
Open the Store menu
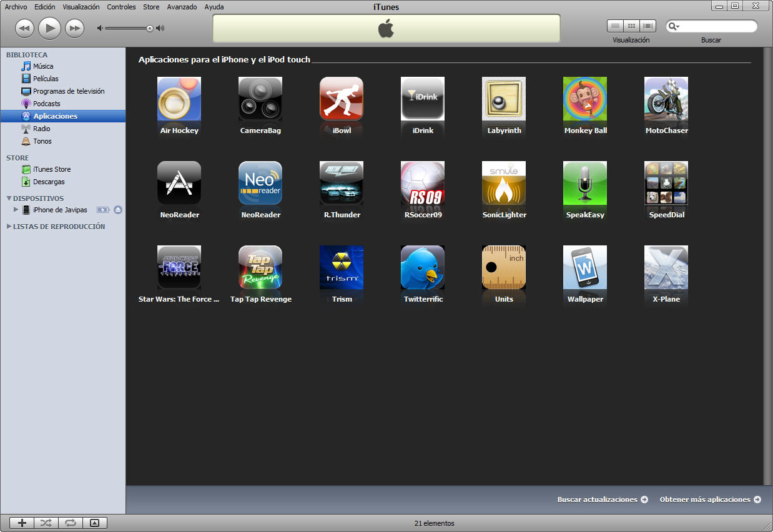tap(151, 7)
